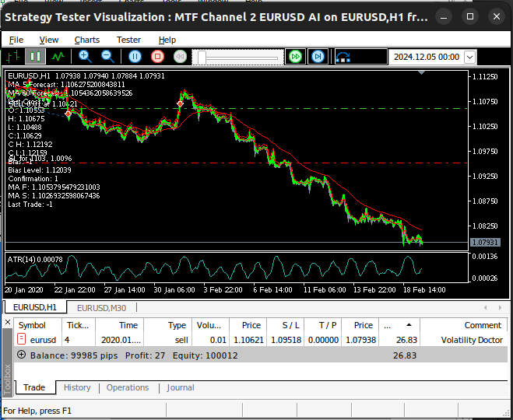Minimize the Strategy Tester window
513x420 pixels.
click(444, 16)
